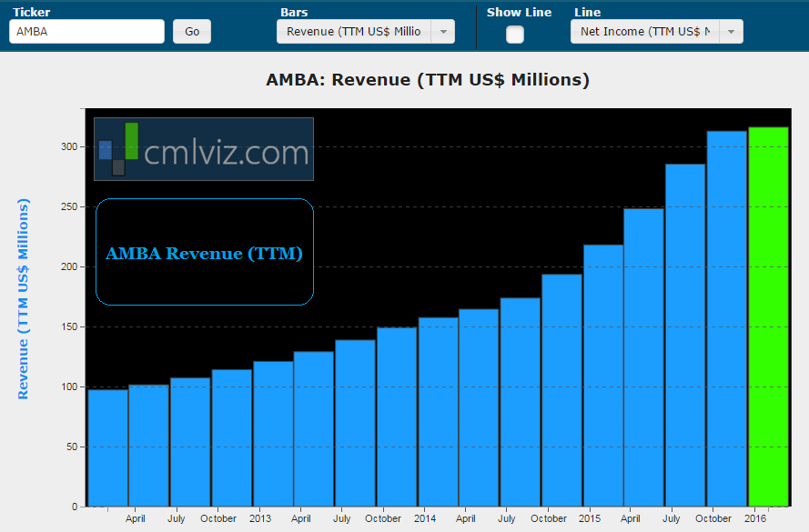Click the Go button
The height and width of the screenshot is (532, 809).
(x=192, y=32)
